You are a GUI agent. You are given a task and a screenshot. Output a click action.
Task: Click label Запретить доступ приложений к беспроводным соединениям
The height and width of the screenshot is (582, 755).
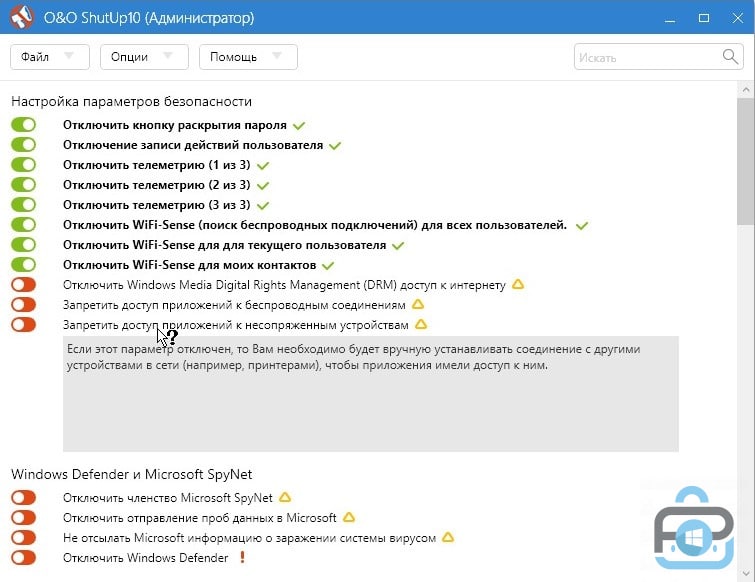234,305
